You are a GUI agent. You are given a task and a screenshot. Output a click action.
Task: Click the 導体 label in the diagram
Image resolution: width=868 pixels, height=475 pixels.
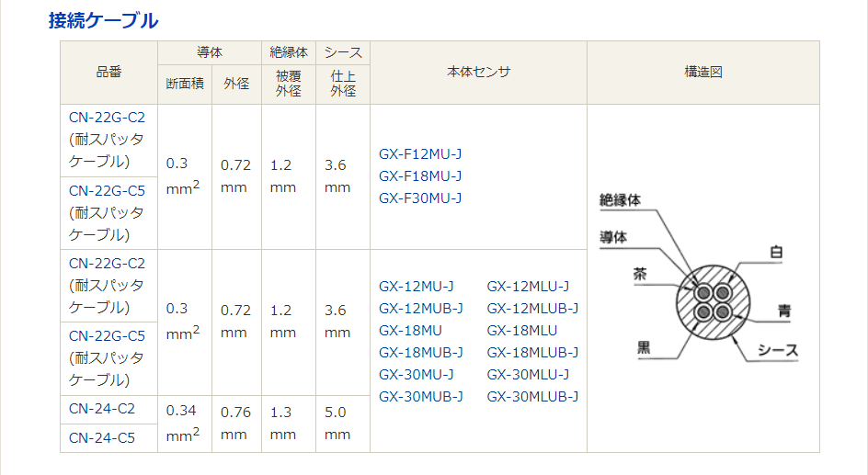tap(613, 238)
